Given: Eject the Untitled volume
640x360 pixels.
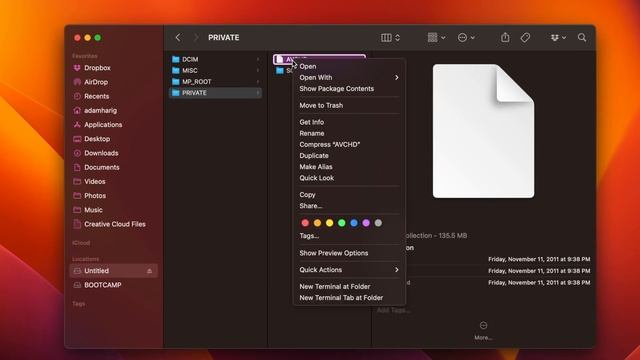Looking at the screenshot, I should (x=149, y=271).
